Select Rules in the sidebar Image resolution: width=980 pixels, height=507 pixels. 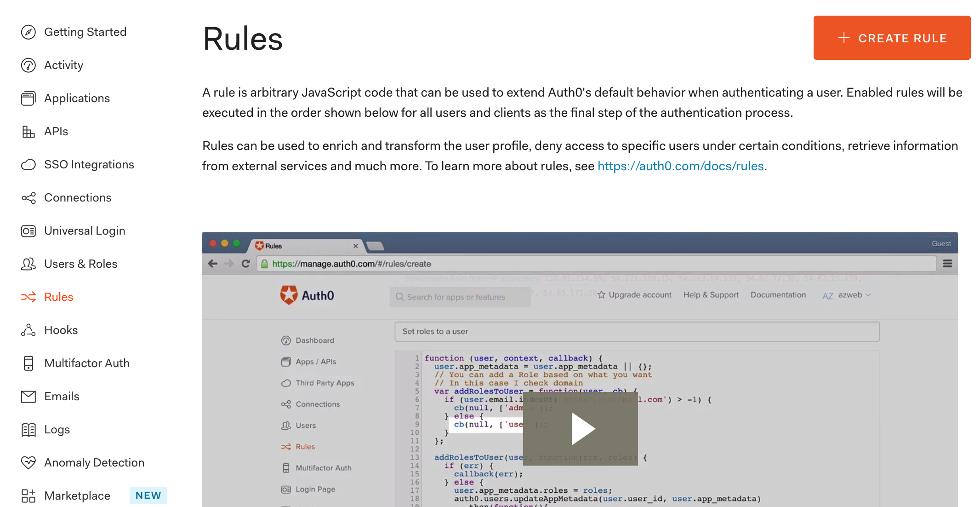pyautogui.click(x=58, y=297)
